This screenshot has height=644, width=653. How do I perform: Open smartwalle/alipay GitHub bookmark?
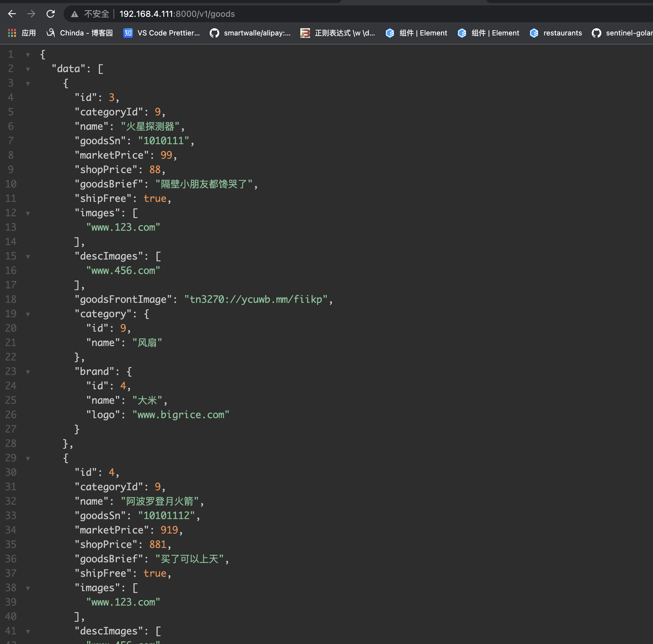coord(250,33)
